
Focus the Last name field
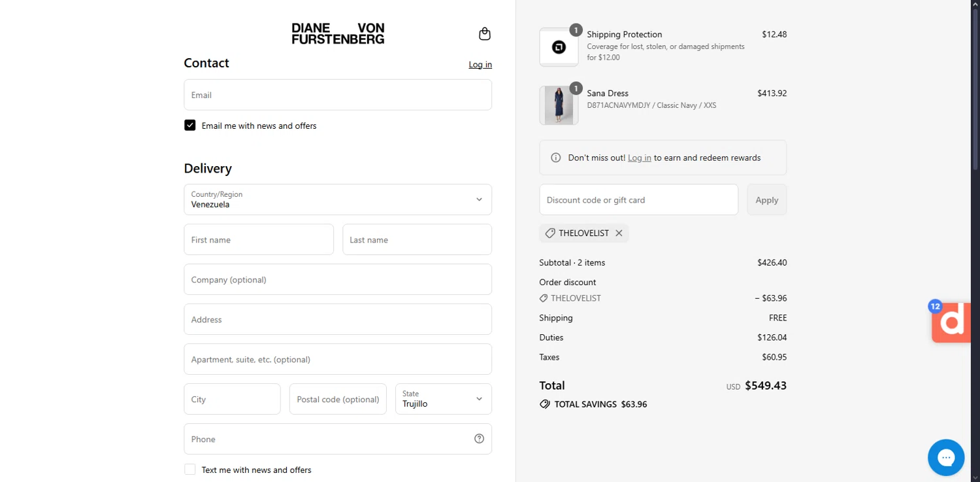pos(417,239)
